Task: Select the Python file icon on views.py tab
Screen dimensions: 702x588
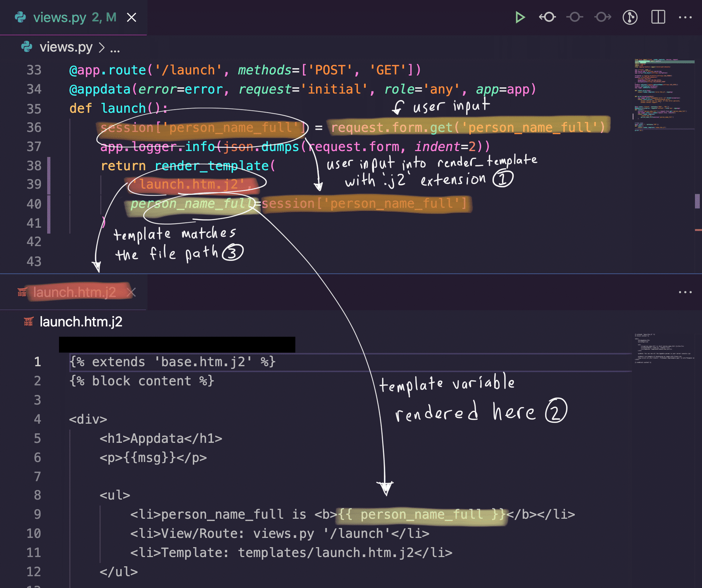Action: coord(21,17)
